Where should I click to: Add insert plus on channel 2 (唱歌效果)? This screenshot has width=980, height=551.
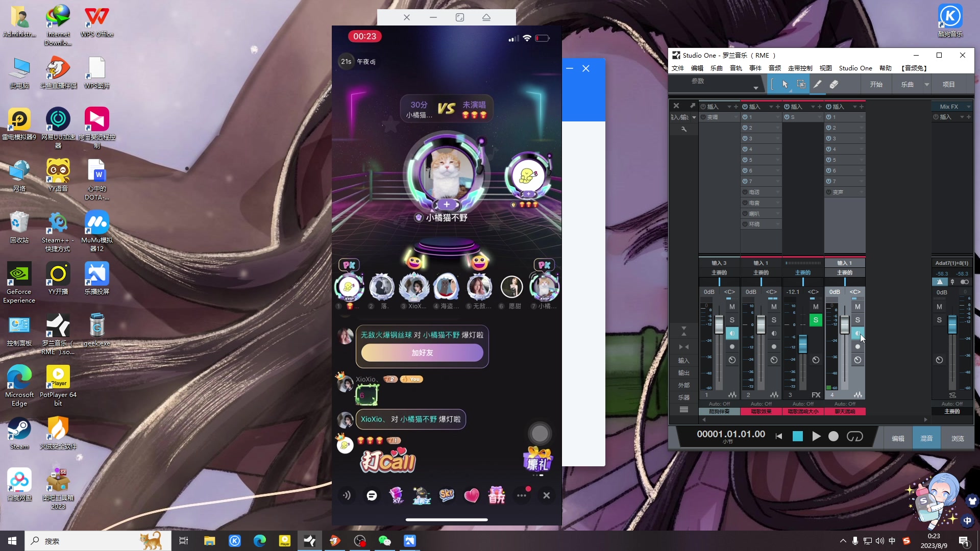pos(778,107)
